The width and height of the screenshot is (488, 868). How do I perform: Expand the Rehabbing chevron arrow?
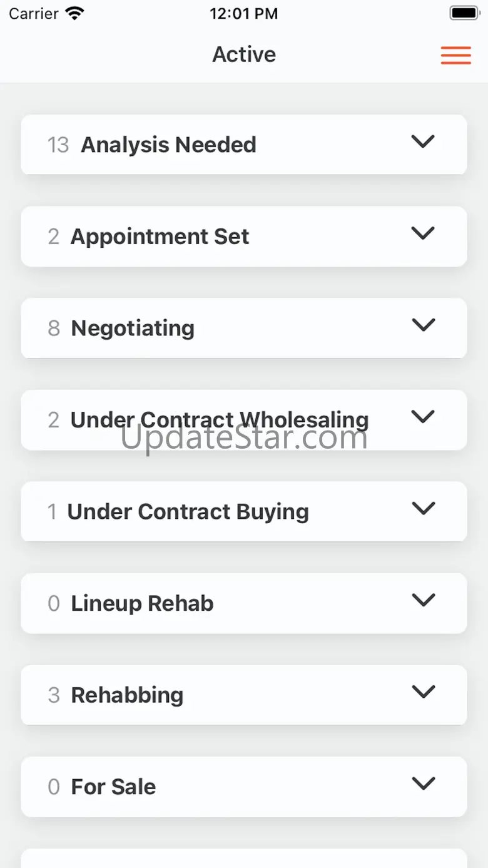pyautogui.click(x=423, y=692)
